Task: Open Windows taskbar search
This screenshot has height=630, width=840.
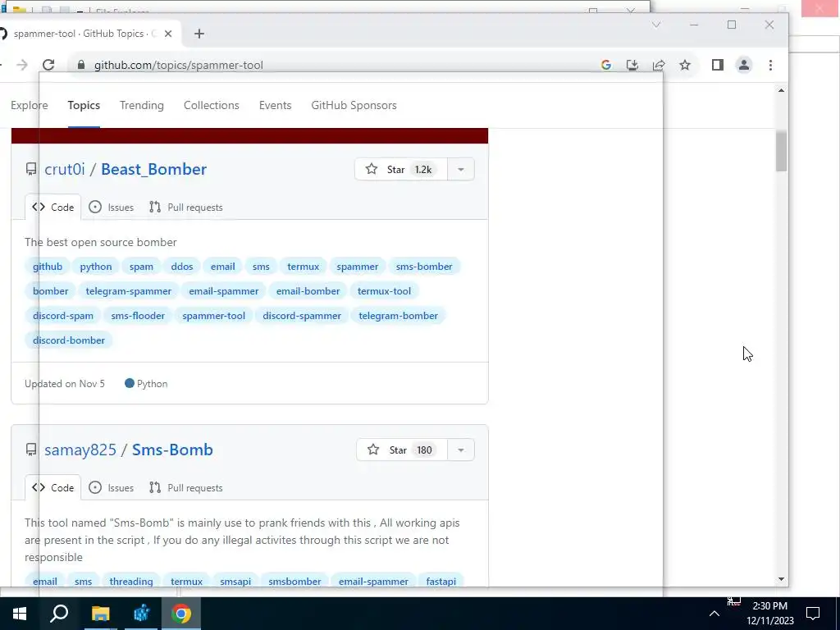Action: pos(59,614)
